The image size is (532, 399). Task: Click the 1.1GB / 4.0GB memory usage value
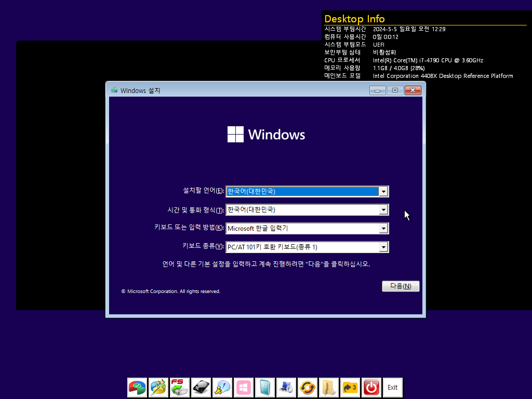[398, 68]
